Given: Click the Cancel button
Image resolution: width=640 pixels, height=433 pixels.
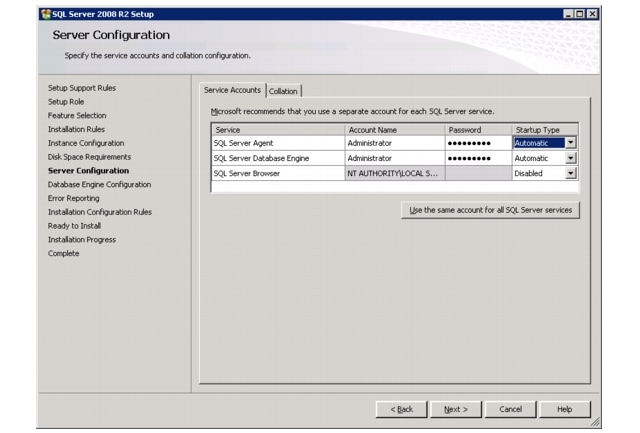Looking at the screenshot, I should pos(511,409).
